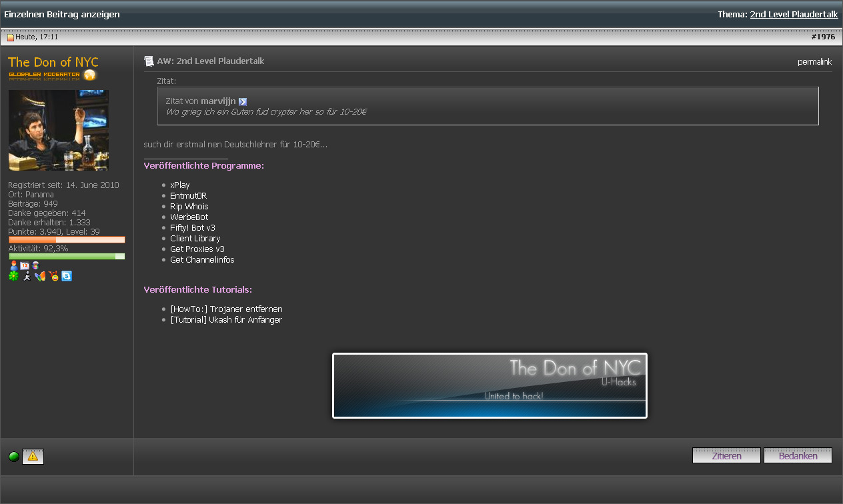Click the new post icon beside Heute
The width and height of the screenshot is (843, 504).
(11, 37)
